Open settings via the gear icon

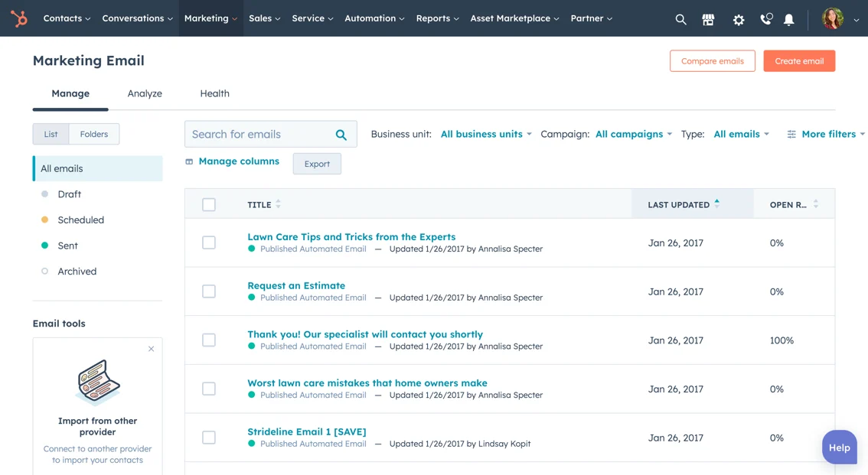tap(738, 19)
